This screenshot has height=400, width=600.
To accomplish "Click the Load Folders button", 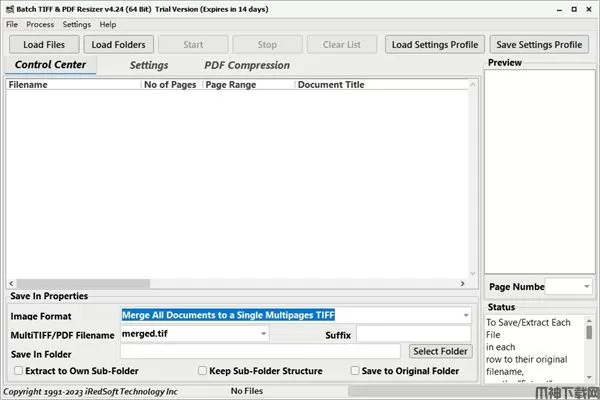I will [119, 44].
